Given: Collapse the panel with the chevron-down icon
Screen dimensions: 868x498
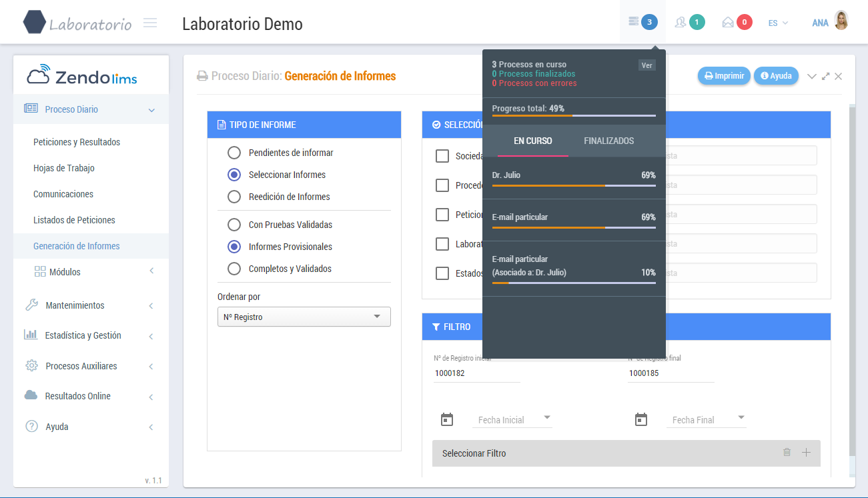Looking at the screenshot, I should coord(812,76).
